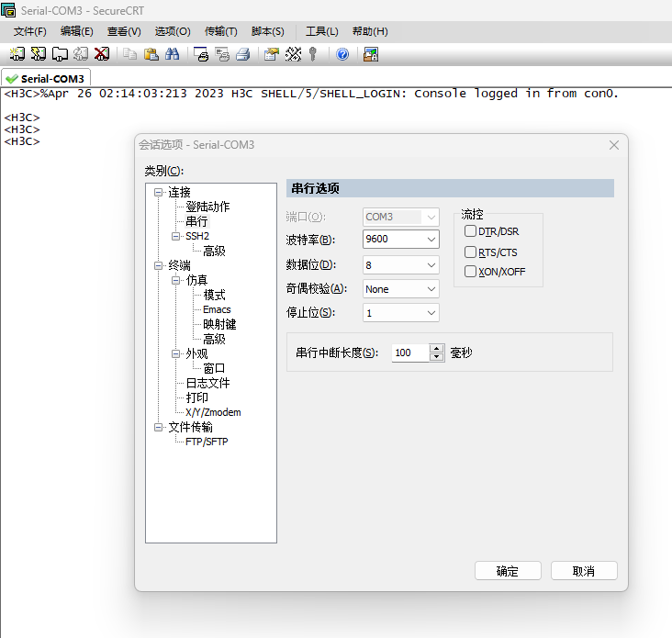The image size is (672, 638).
Task: Open the parity dropdown showing None
Action: click(x=431, y=289)
